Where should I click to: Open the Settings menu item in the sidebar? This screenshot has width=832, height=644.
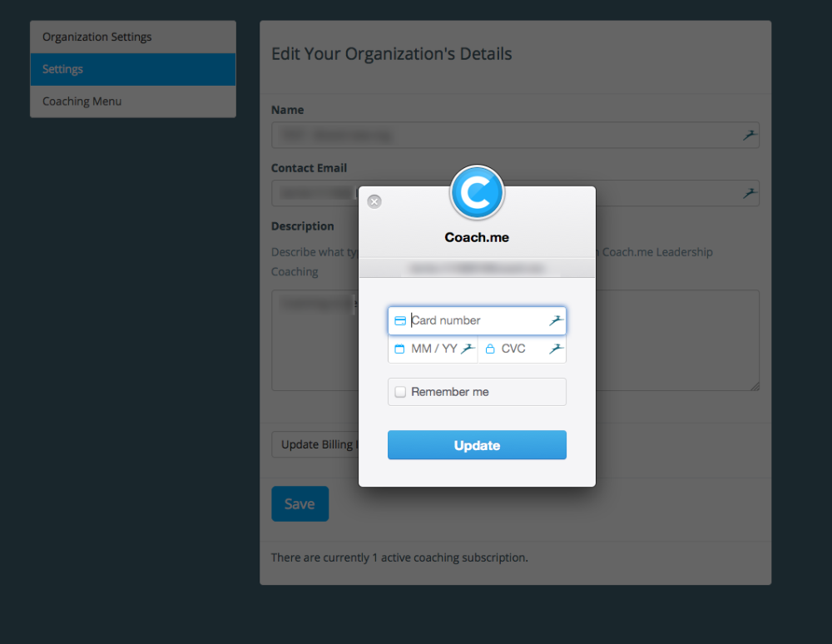(132, 69)
